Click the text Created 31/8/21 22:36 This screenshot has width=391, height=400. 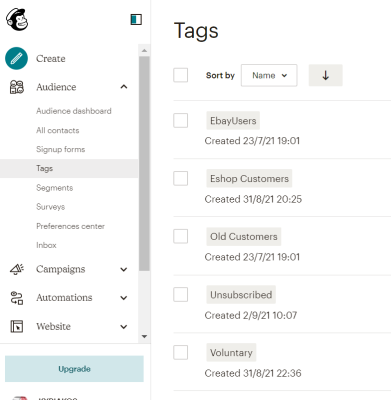253,373
